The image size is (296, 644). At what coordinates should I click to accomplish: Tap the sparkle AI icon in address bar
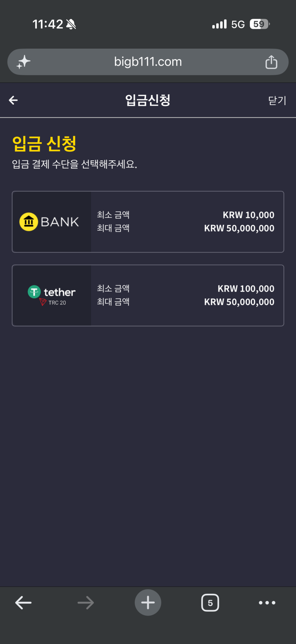pos(23,62)
